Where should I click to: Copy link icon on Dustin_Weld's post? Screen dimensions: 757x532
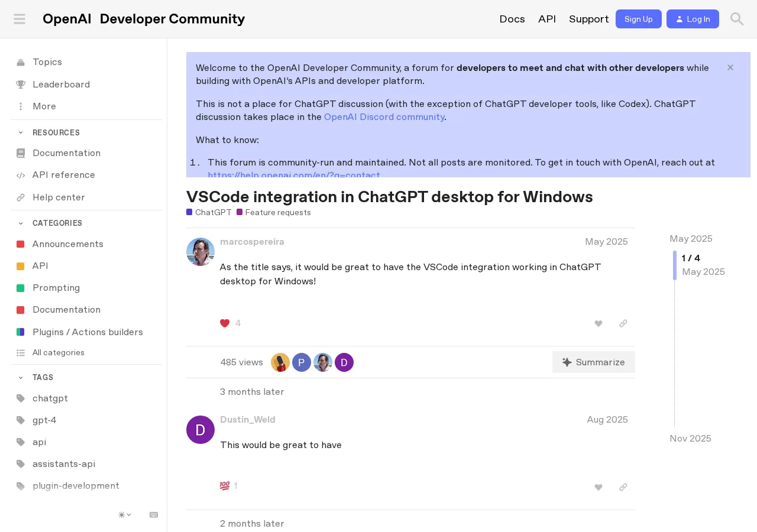(623, 487)
